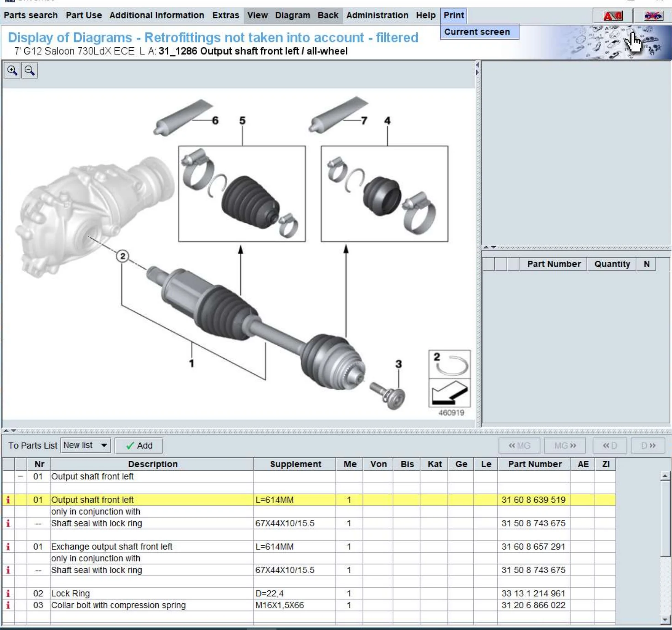Collapse the Output shaft front left group
672x630 pixels.
click(21, 477)
